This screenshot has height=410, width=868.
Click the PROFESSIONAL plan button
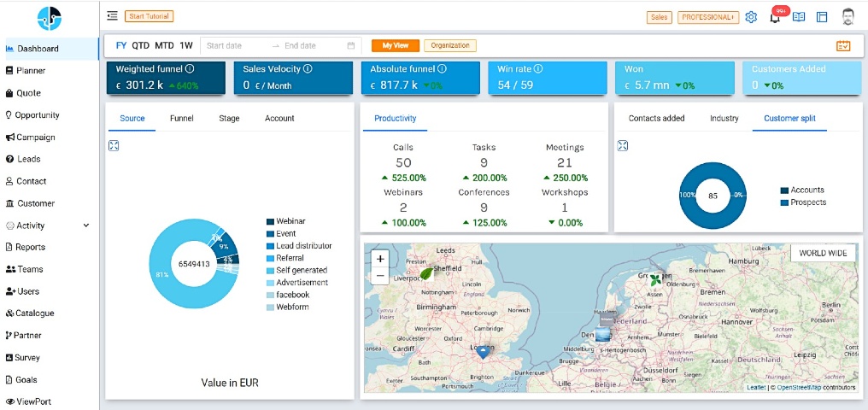pos(708,17)
